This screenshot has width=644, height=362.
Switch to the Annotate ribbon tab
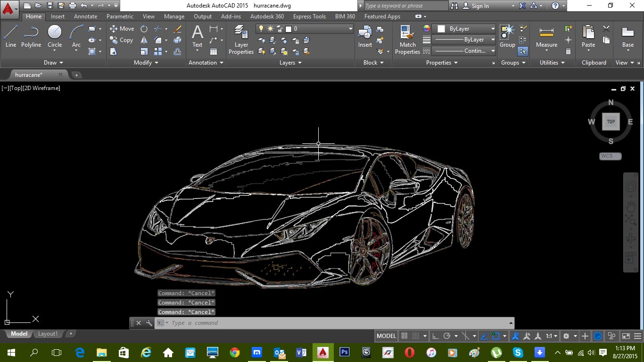tap(85, 16)
